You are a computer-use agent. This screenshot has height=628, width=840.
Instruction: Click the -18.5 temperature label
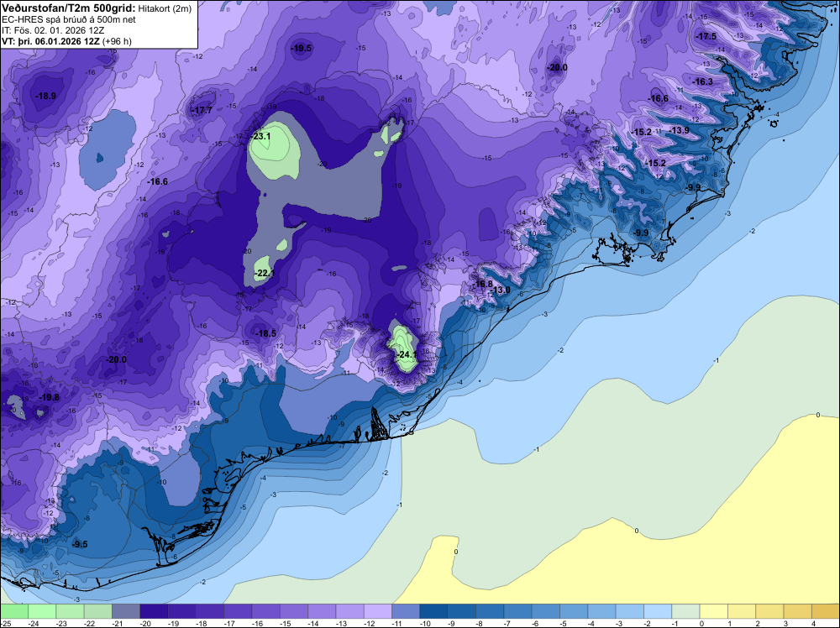coord(267,333)
